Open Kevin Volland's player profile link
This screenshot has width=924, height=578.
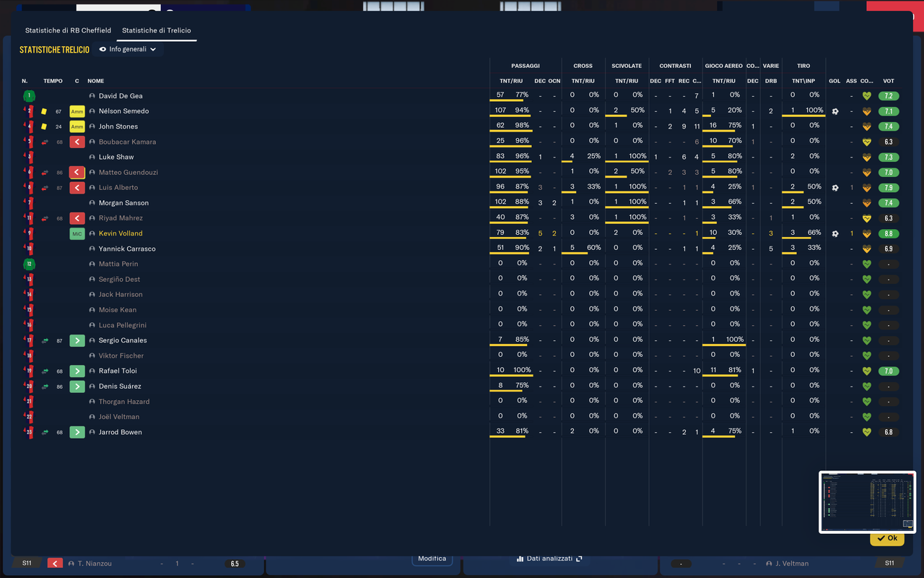pyautogui.click(x=121, y=233)
